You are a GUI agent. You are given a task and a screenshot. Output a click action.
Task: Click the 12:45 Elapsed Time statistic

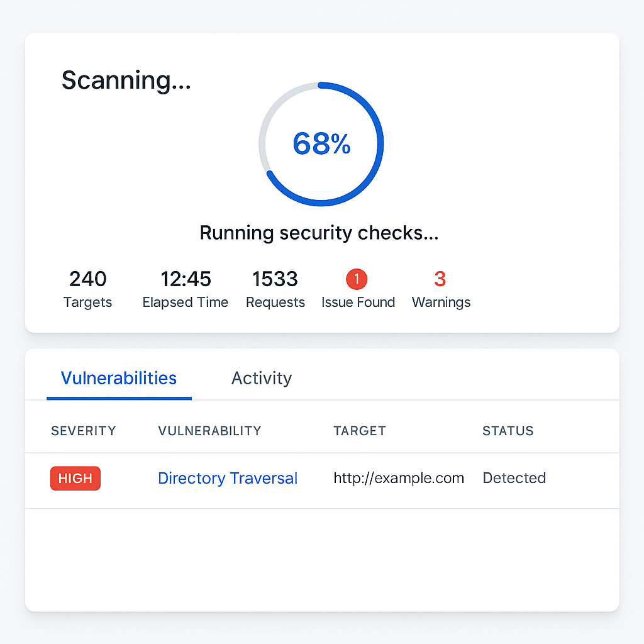click(x=186, y=279)
